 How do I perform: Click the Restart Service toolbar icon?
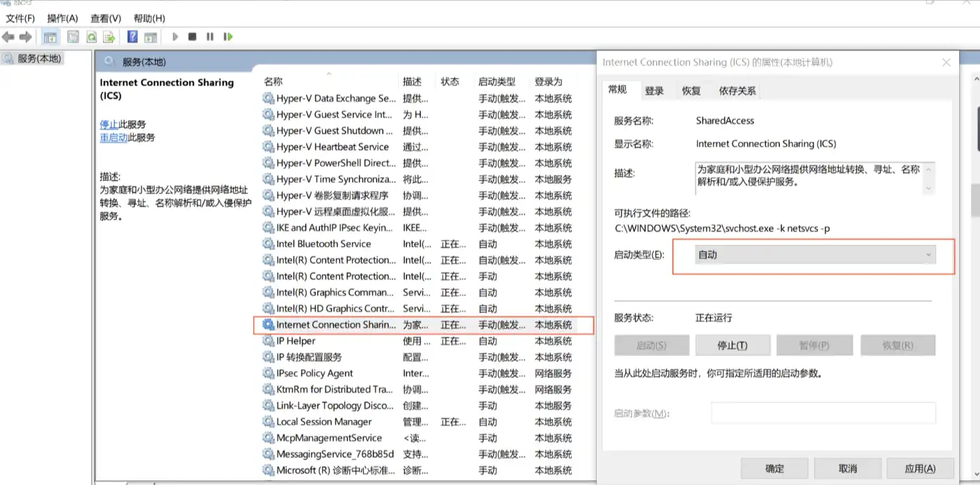coord(227,37)
